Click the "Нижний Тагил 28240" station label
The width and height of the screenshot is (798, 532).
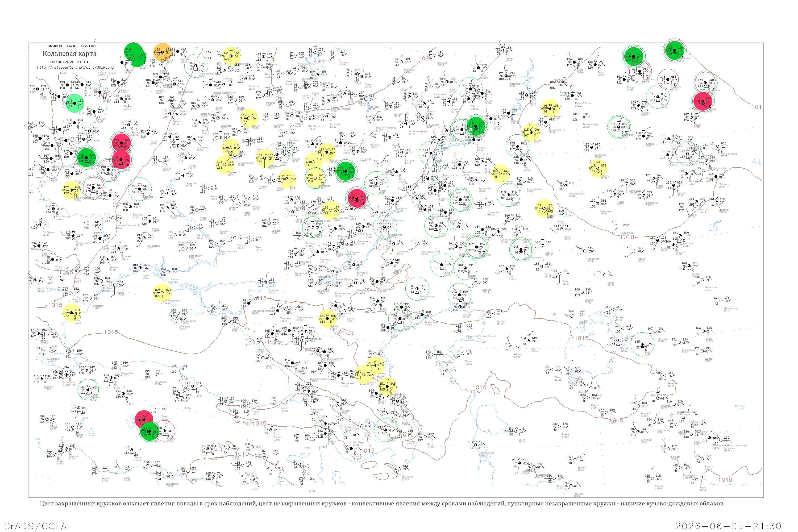point(583,105)
